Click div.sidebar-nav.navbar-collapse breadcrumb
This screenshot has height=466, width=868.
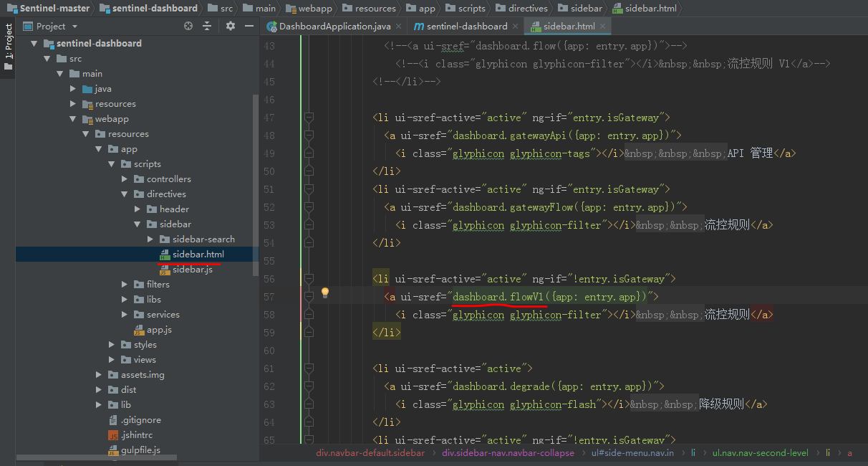tap(508, 453)
